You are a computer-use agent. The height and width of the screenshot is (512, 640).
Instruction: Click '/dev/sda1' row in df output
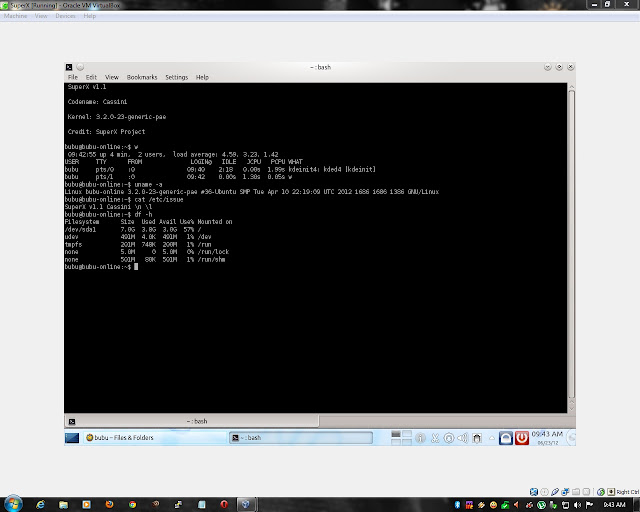click(133, 229)
